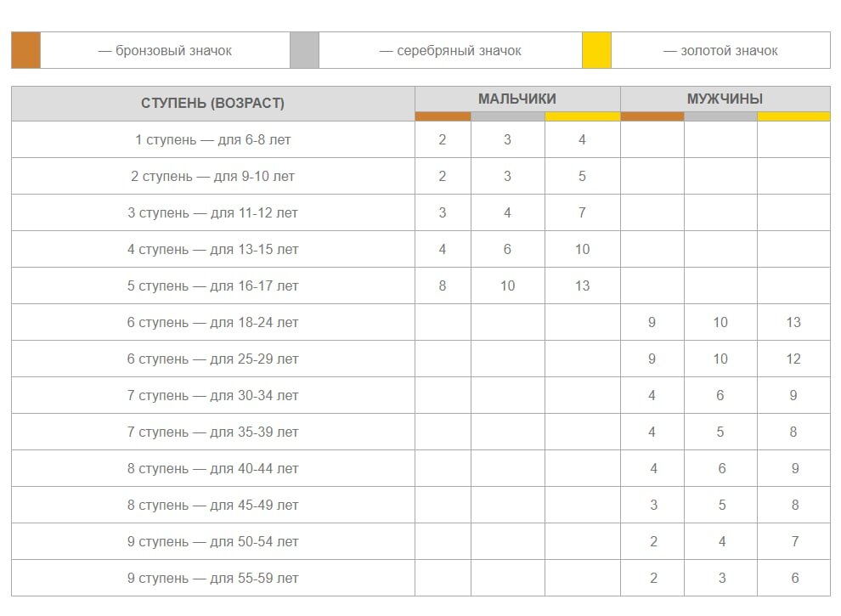The image size is (841, 616).
Task: Click the bronze badge color swatch in legend
Action: tap(26, 50)
